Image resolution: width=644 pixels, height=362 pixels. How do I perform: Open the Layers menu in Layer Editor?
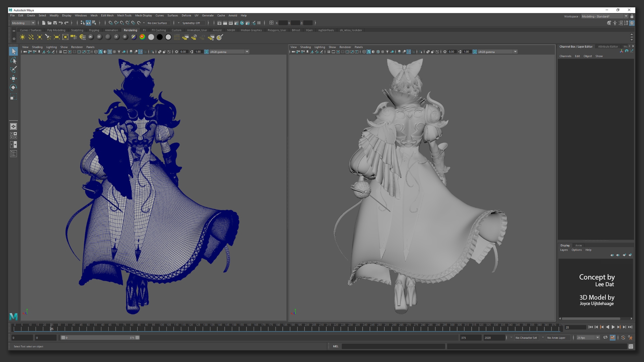(x=564, y=250)
